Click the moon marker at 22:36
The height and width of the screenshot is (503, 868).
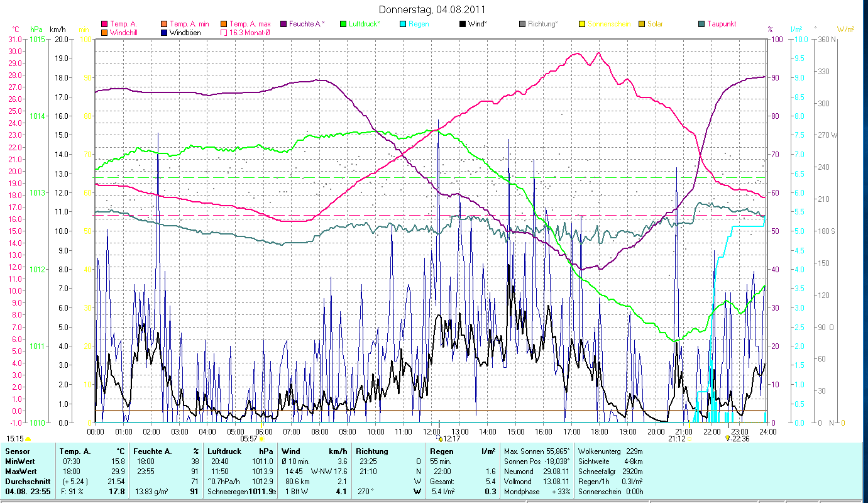728,438
